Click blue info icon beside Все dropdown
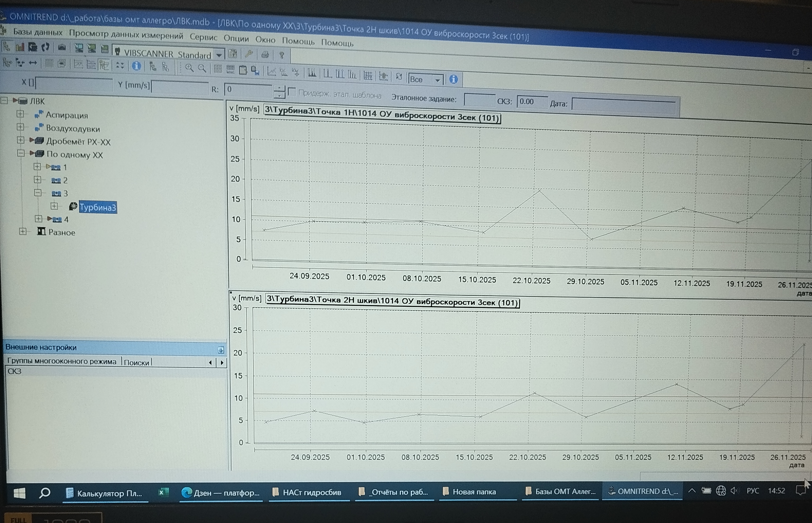 454,79
